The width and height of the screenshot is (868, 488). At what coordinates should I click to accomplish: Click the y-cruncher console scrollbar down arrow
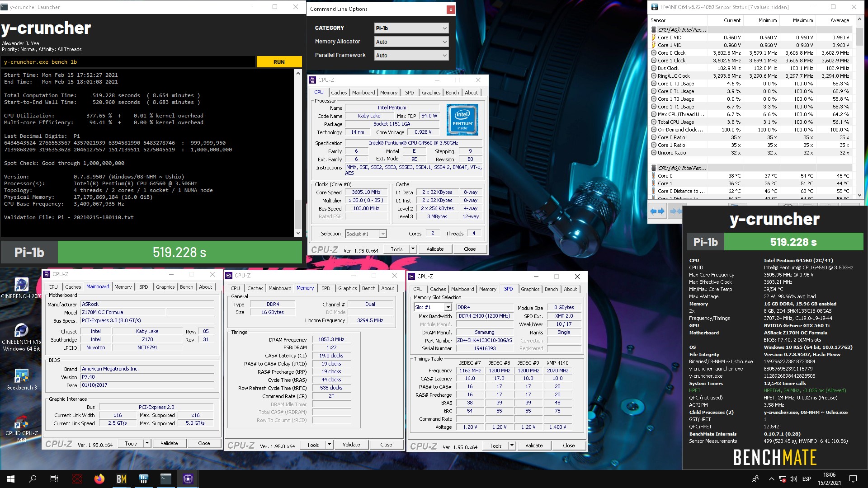pyautogui.click(x=298, y=233)
